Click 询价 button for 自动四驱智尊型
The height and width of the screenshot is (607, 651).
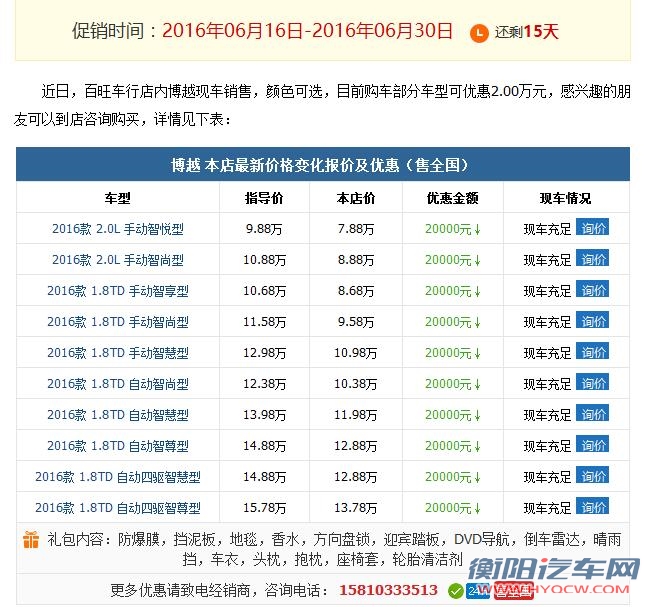tap(592, 507)
